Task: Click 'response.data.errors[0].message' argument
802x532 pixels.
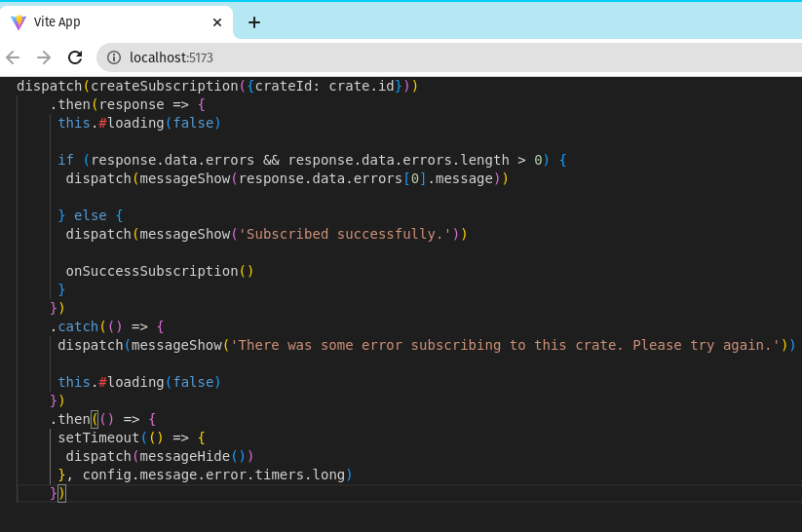Action: [x=366, y=178]
